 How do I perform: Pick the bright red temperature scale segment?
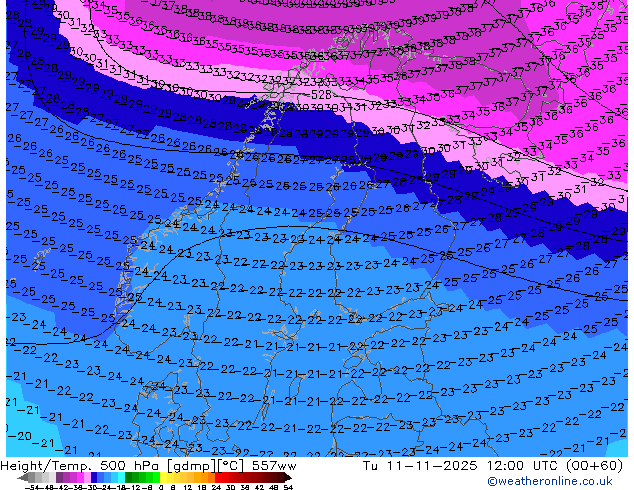[x=218, y=478]
